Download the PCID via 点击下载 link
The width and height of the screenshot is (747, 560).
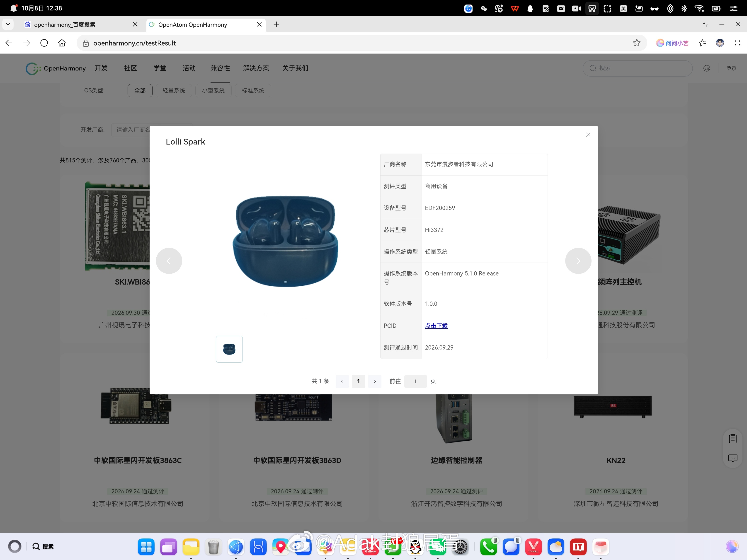[436, 326]
